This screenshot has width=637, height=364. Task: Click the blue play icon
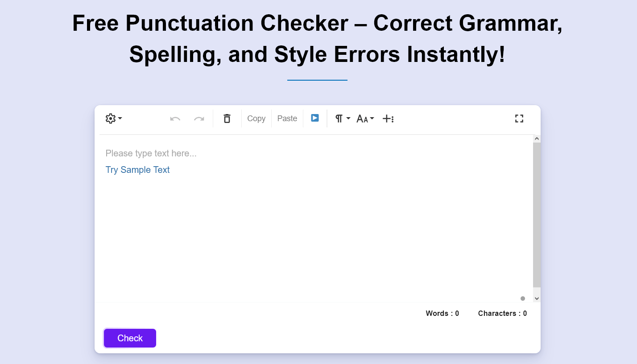tap(315, 118)
